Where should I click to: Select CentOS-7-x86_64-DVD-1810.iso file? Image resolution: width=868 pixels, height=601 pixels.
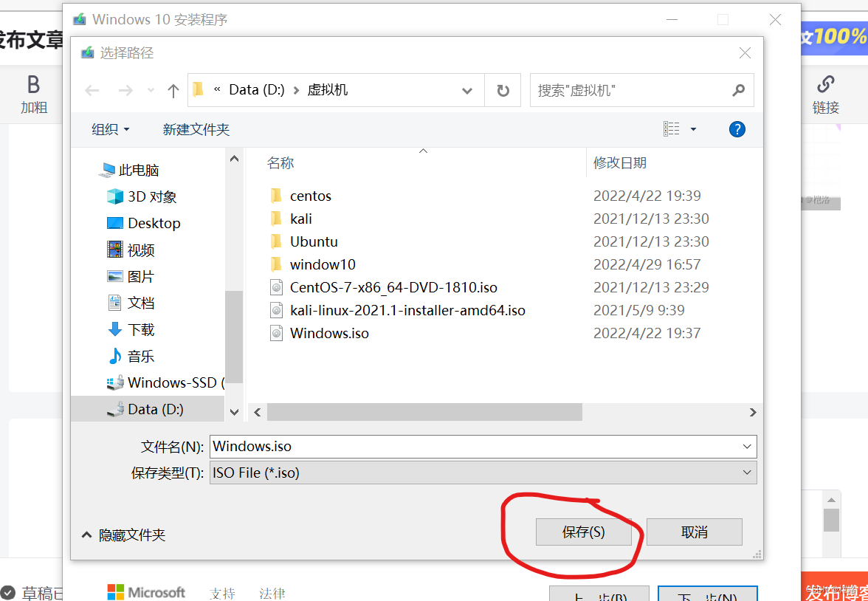coord(383,287)
